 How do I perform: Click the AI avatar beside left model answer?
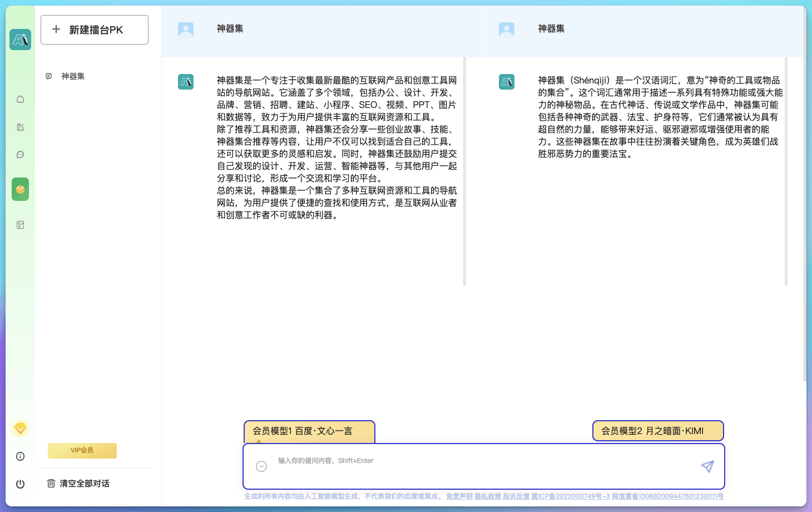(x=186, y=82)
